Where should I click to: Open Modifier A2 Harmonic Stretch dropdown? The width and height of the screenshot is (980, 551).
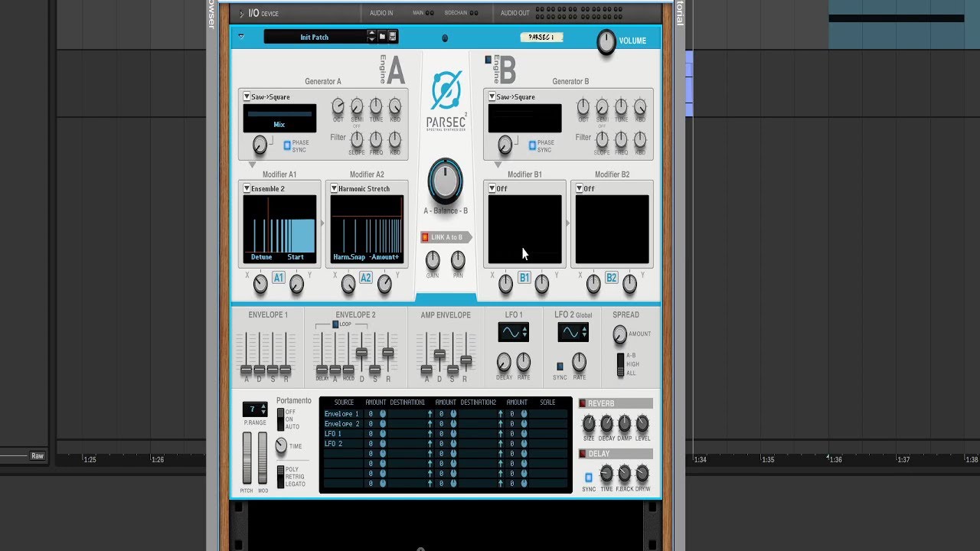pos(335,188)
